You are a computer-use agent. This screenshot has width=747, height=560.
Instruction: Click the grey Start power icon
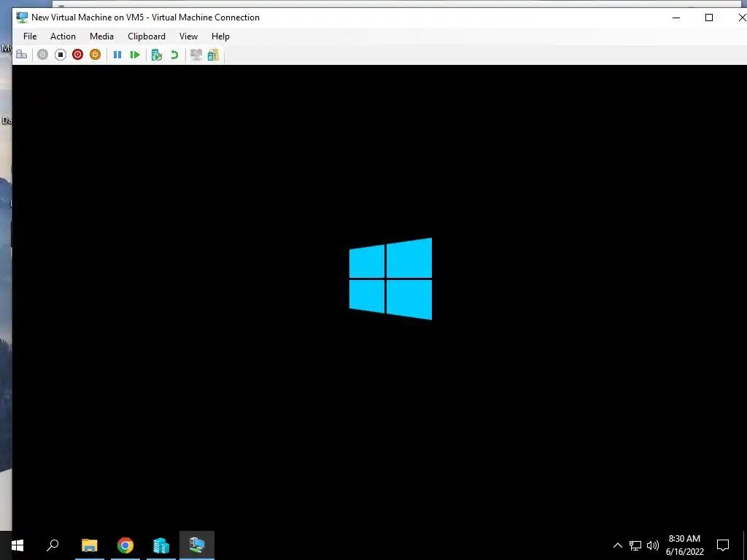point(42,55)
